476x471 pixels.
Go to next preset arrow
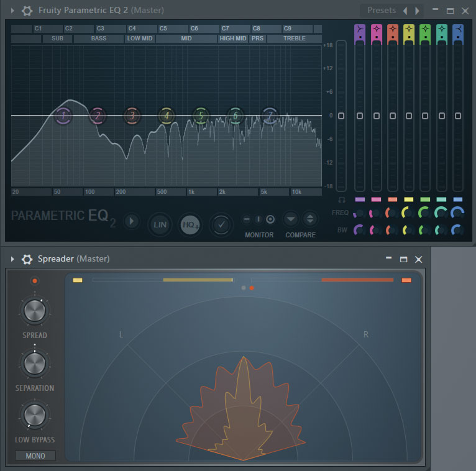[417, 11]
